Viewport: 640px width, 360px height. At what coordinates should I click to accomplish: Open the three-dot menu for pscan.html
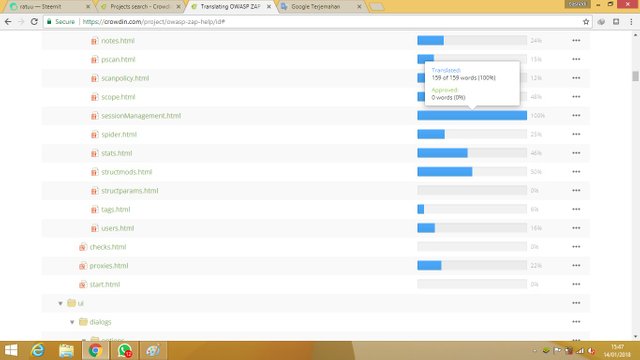576,59
